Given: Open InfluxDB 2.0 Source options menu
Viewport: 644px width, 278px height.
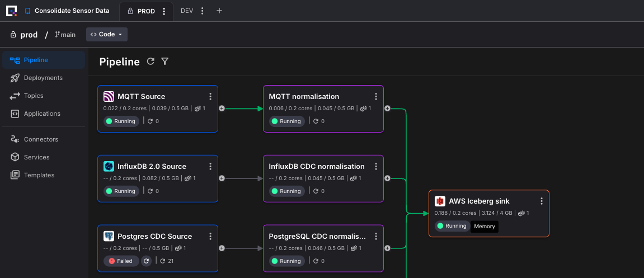Looking at the screenshot, I should coord(210,166).
